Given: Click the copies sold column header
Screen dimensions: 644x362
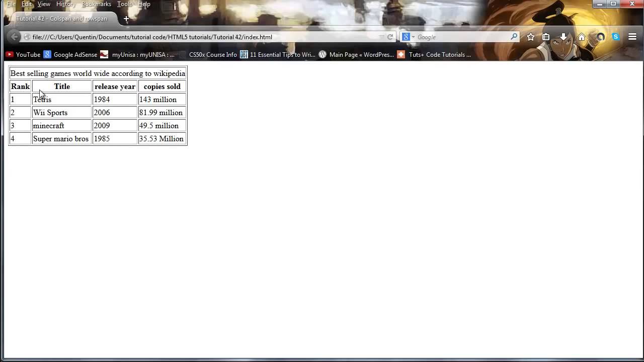Looking at the screenshot, I should [162, 86].
